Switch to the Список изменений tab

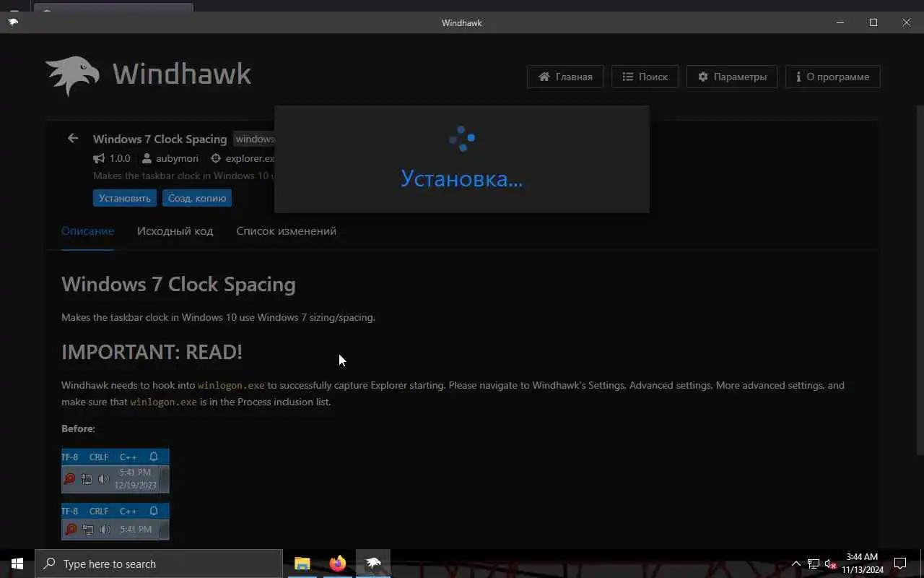[x=286, y=231]
